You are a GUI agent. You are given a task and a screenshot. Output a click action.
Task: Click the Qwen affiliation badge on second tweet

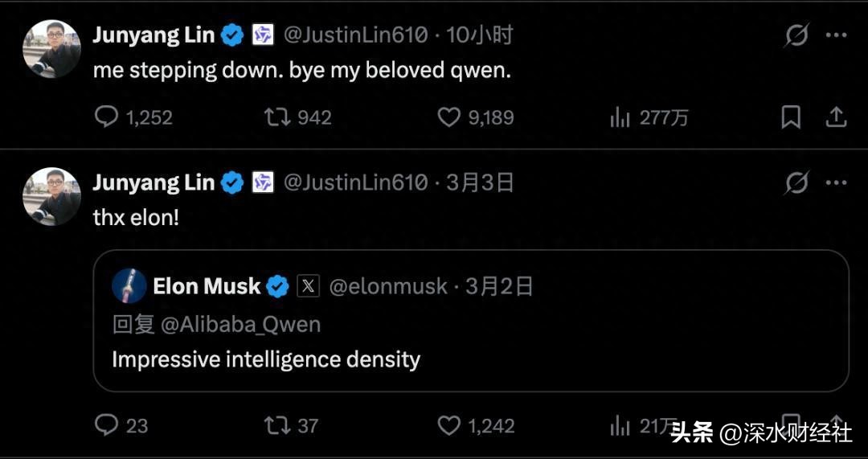point(263,182)
